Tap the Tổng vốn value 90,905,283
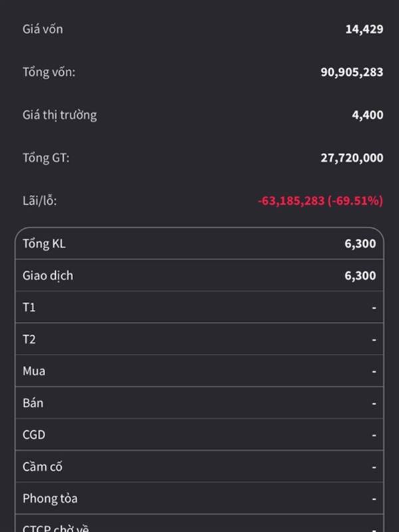 pos(352,72)
